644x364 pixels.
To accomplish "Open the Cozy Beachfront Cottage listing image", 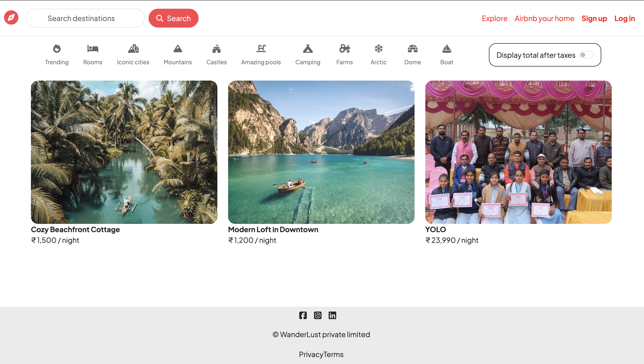I will coord(124,152).
